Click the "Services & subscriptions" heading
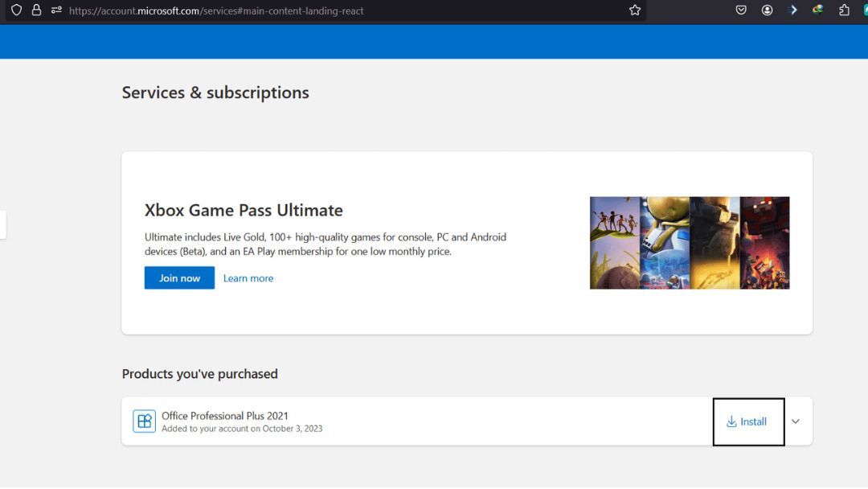The width and height of the screenshot is (868, 489). (215, 92)
